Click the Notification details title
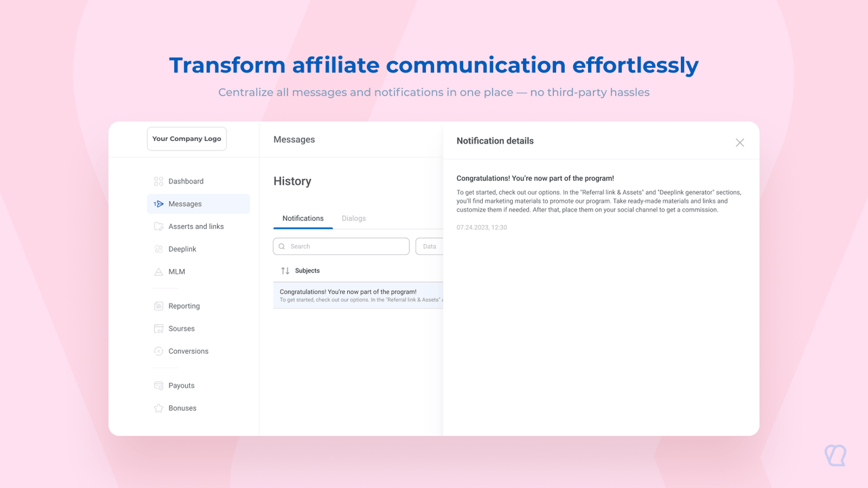The height and width of the screenshot is (488, 868). click(495, 141)
